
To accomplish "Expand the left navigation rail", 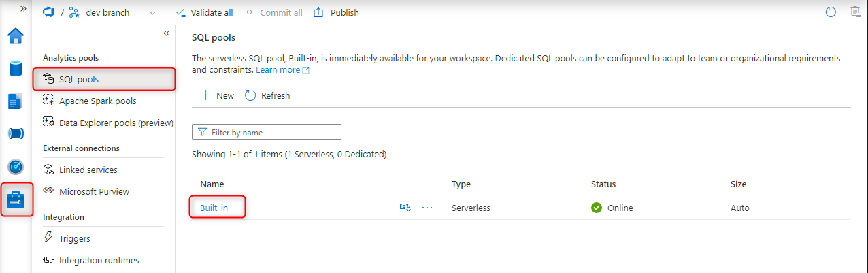I will (22, 8).
